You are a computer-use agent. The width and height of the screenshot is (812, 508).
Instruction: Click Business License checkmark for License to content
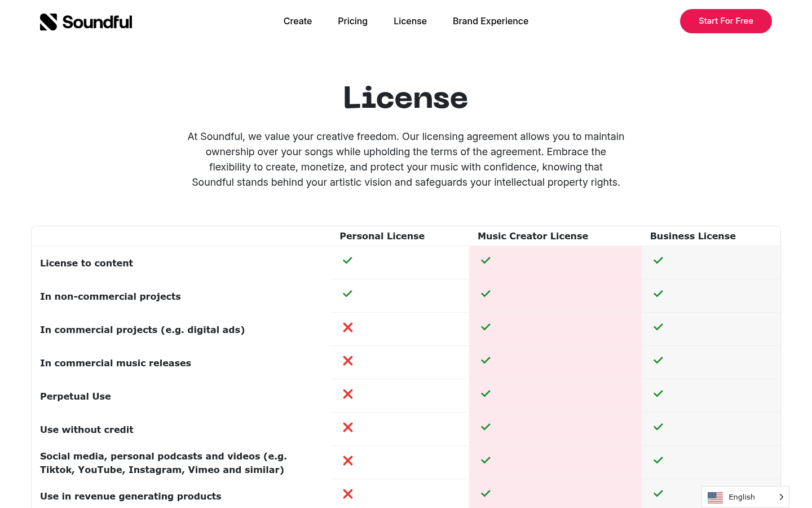pyautogui.click(x=658, y=260)
